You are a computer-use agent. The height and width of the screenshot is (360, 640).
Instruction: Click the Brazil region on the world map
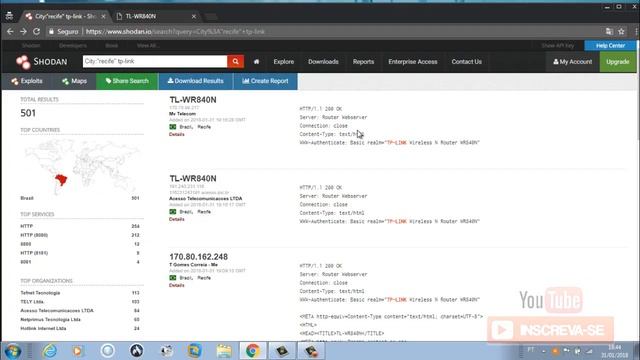61,180
